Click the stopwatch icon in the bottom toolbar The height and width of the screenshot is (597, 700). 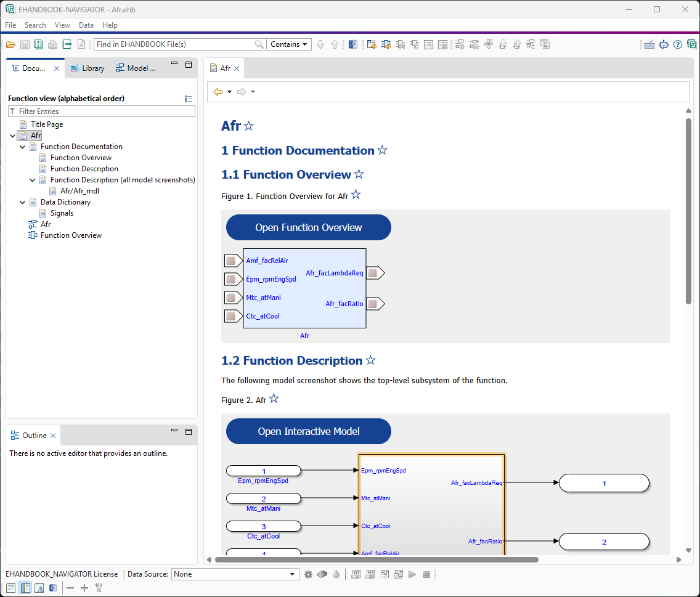[336, 575]
